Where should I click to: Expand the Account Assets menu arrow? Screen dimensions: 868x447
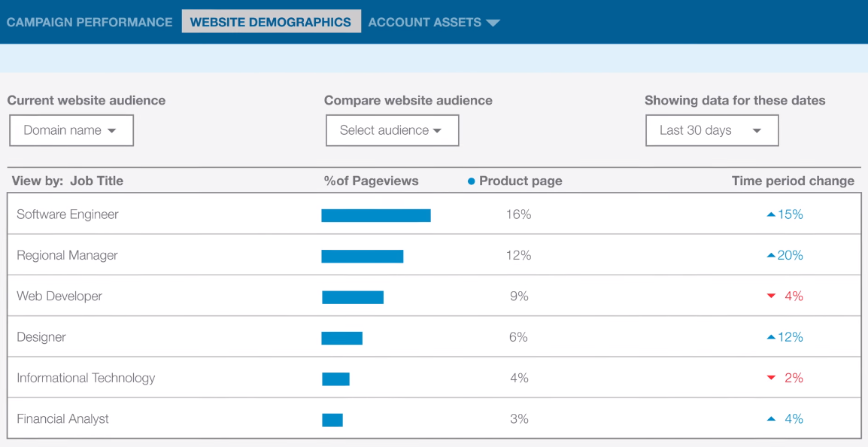click(x=493, y=23)
